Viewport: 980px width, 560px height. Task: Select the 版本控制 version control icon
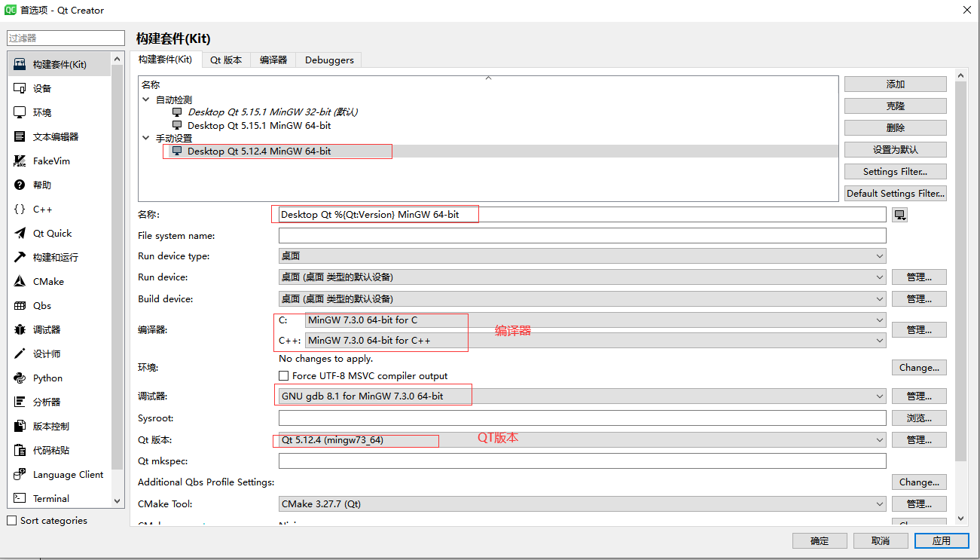(x=20, y=426)
